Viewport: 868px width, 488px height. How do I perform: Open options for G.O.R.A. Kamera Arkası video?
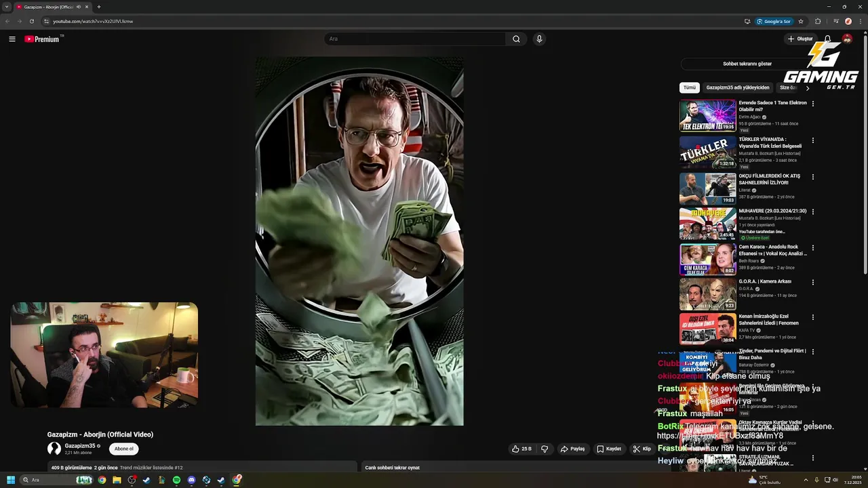tap(813, 282)
